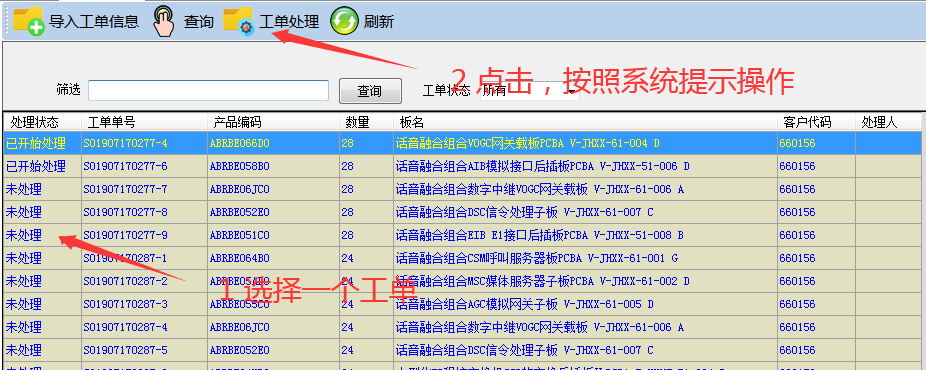
Task: Click customer code 660156 in row S01907170287-1
Action: point(797,258)
